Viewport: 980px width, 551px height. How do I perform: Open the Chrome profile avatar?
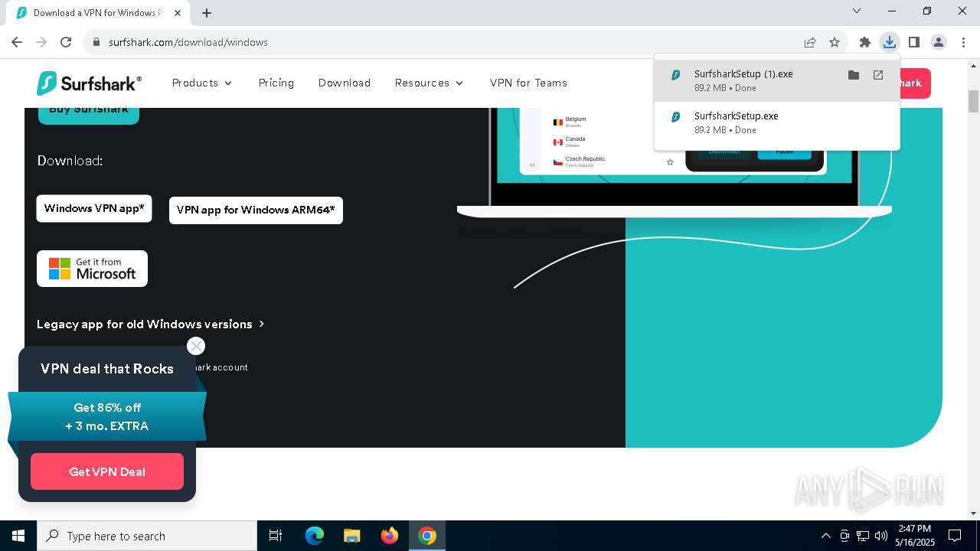tap(939, 42)
